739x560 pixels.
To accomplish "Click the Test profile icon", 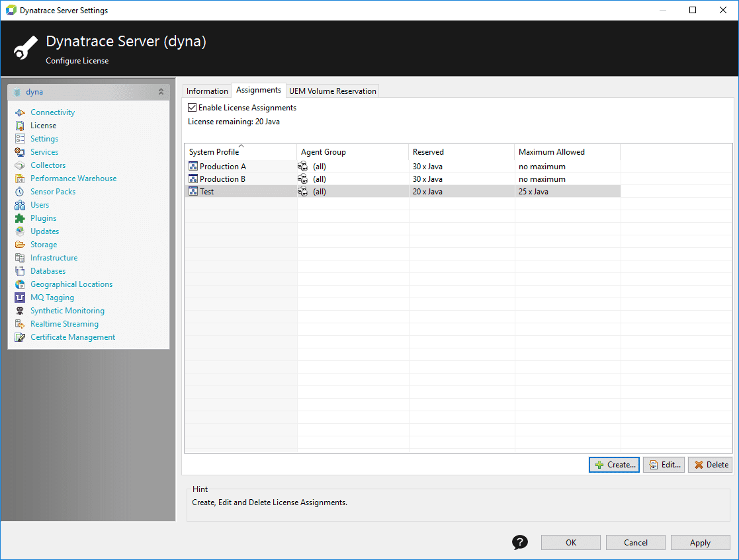I will coord(193,192).
